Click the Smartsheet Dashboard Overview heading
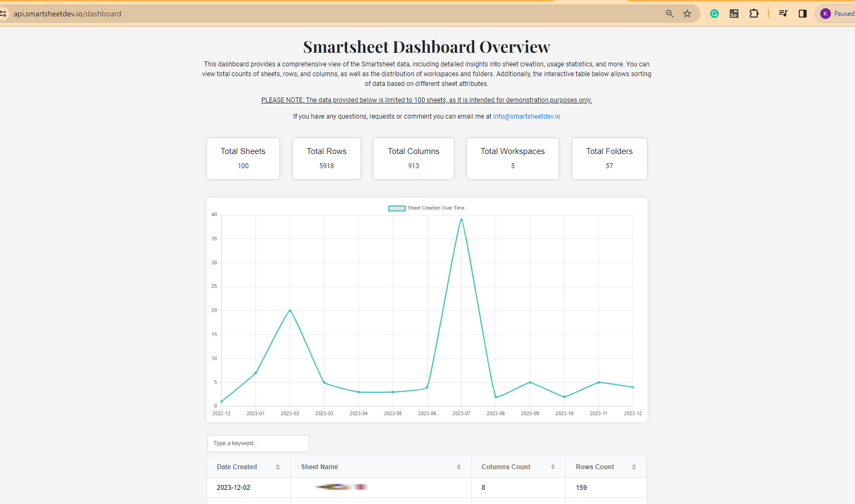 427,47
